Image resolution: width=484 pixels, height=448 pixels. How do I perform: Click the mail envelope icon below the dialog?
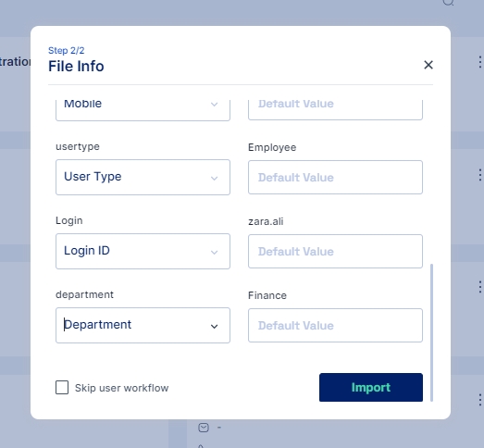tap(204, 428)
